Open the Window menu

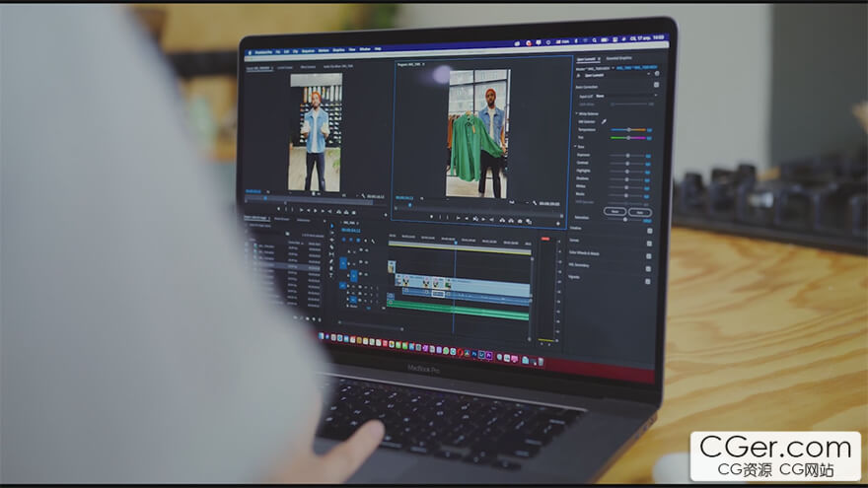tap(365, 49)
